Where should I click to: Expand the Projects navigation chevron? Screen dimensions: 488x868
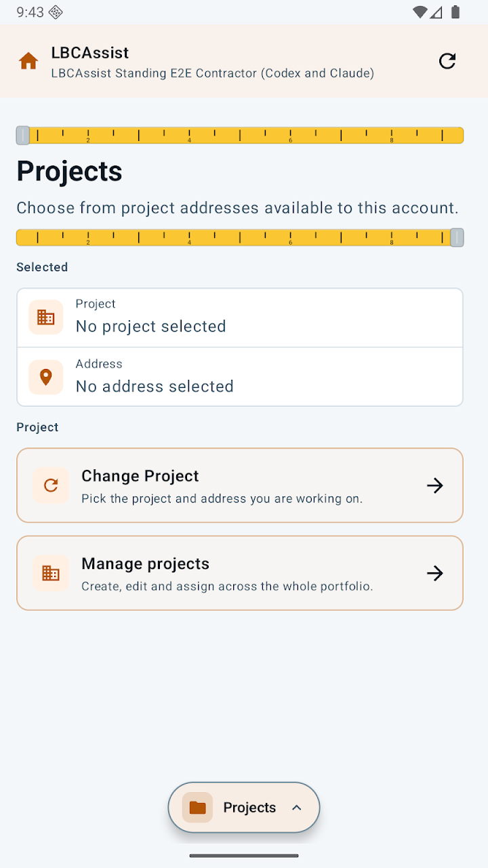click(296, 808)
